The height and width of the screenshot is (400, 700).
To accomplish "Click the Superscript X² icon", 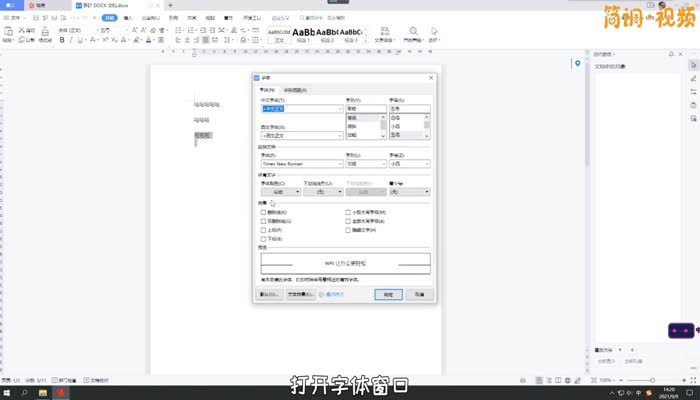I will [105, 40].
